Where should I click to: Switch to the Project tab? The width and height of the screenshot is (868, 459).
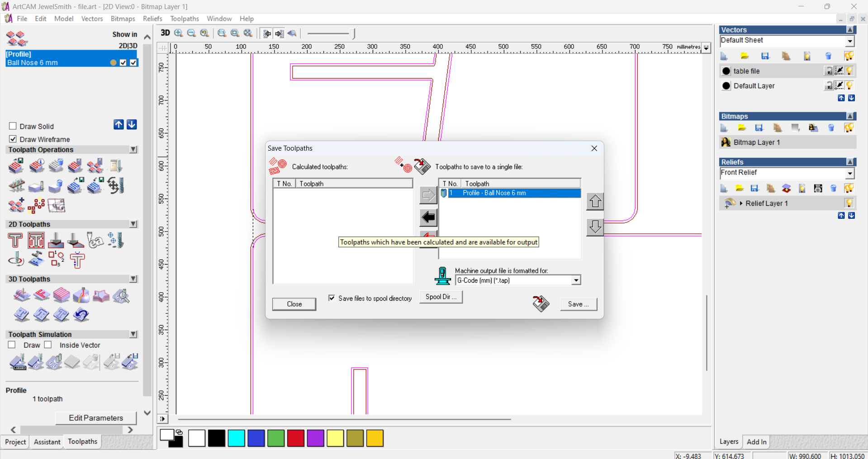tap(15, 442)
